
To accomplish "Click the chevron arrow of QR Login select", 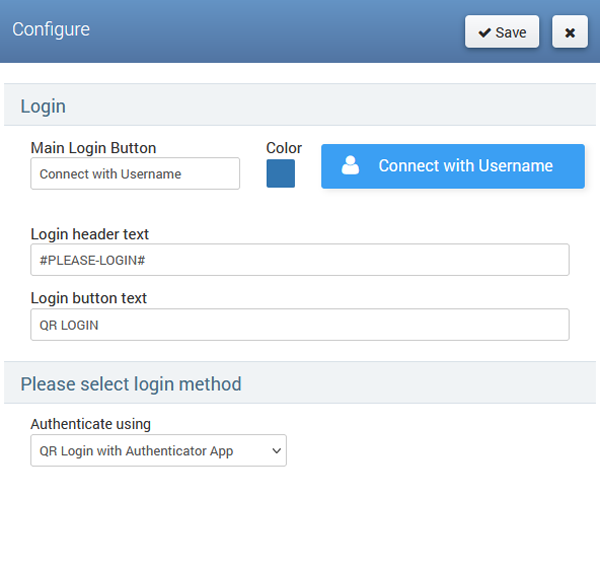I will tap(277, 451).
